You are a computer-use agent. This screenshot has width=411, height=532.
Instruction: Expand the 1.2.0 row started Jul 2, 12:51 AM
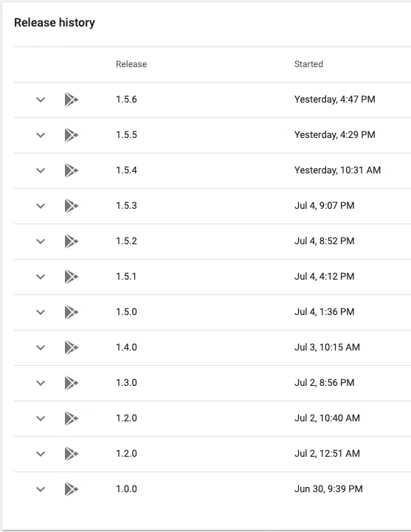[x=41, y=454]
